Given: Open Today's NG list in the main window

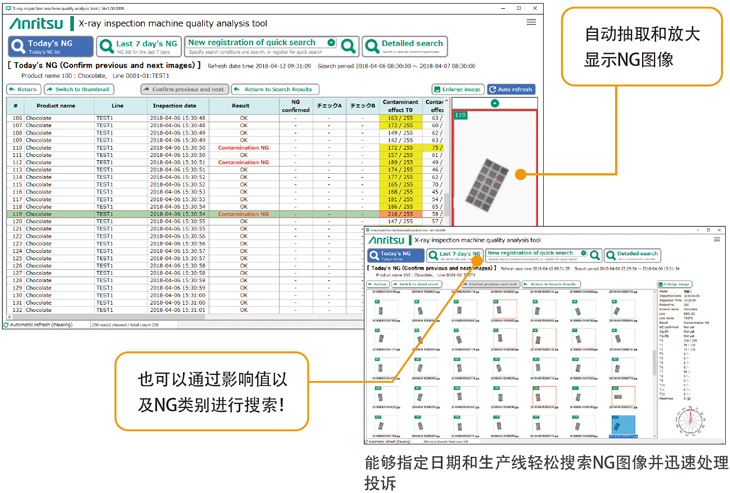Looking at the screenshot, I should click(x=51, y=47).
